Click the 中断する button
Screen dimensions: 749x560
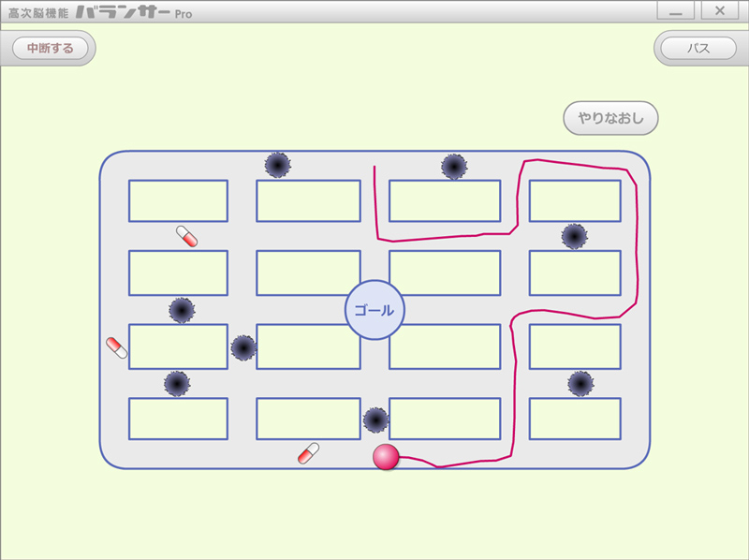(x=51, y=49)
